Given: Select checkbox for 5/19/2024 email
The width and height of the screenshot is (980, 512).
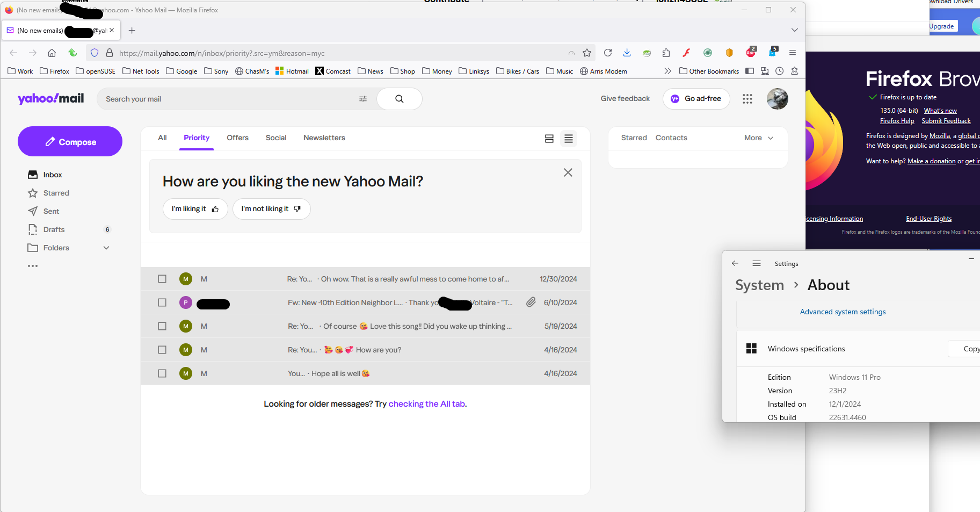Looking at the screenshot, I should [x=162, y=326].
